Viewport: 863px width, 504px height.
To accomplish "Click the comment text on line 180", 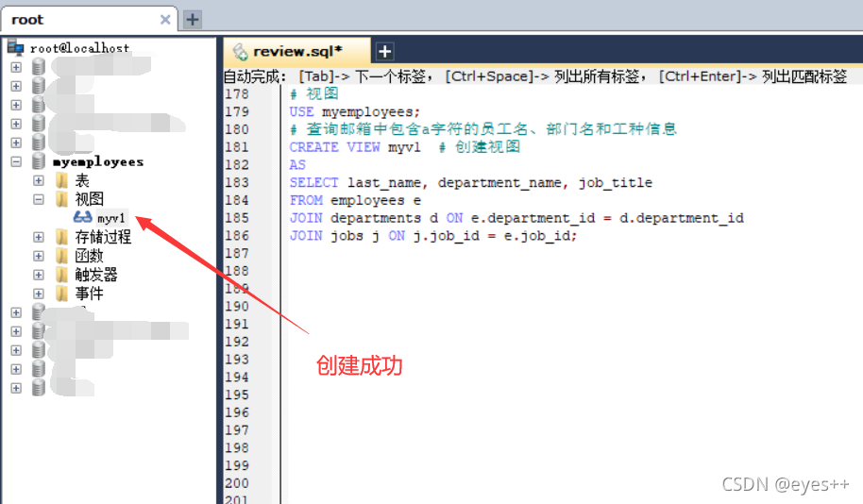I will point(483,128).
